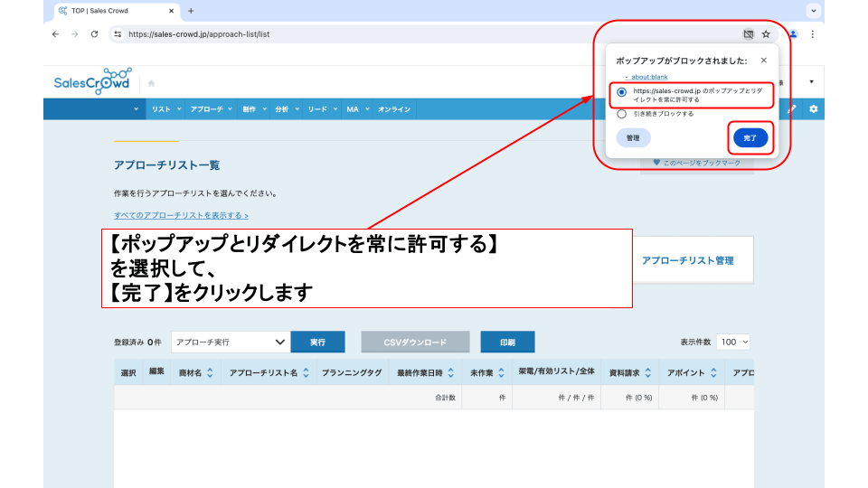The width and height of the screenshot is (868, 488).
Task: Open a new browser tab
Action: 191,11
